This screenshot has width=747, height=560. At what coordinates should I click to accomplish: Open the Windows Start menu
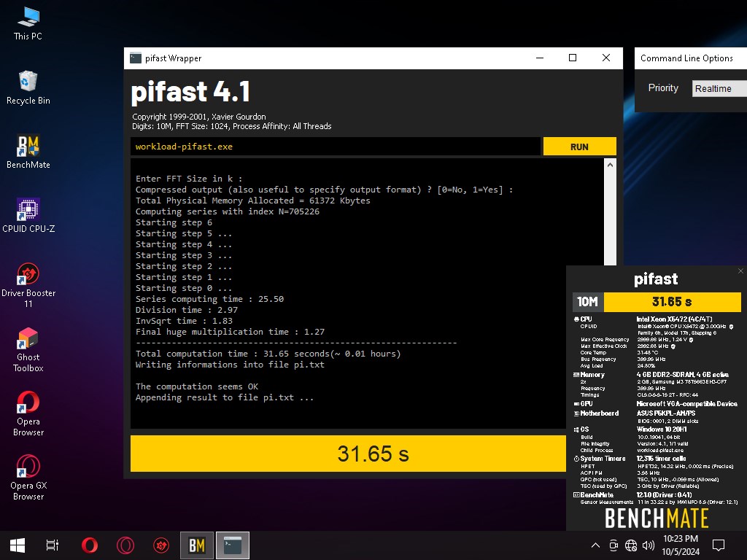click(18, 545)
